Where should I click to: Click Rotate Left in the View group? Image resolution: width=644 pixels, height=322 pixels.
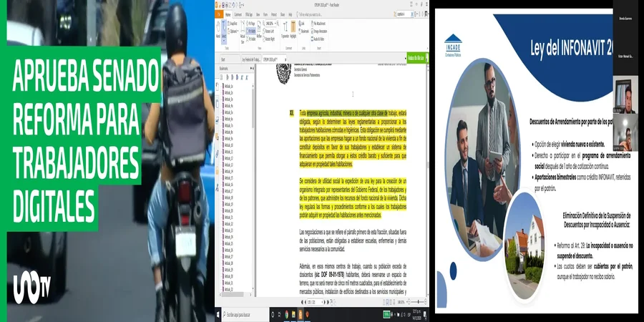tap(268, 31)
